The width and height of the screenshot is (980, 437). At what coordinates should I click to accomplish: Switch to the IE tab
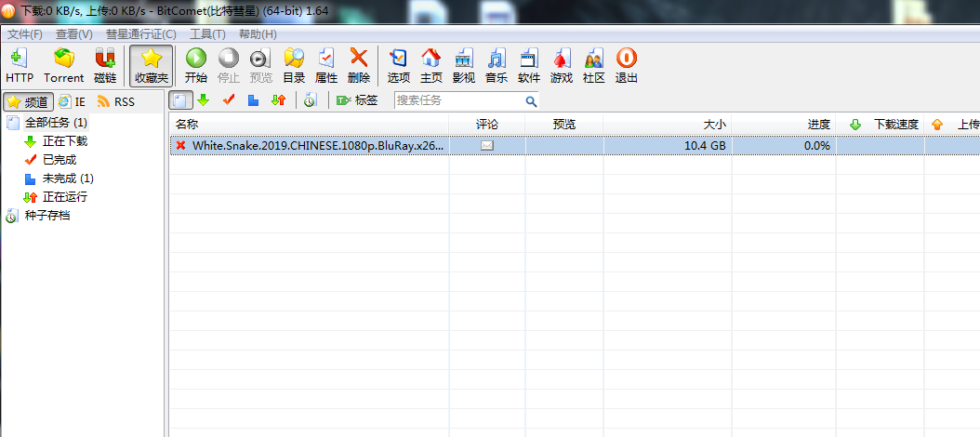(72, 102)
